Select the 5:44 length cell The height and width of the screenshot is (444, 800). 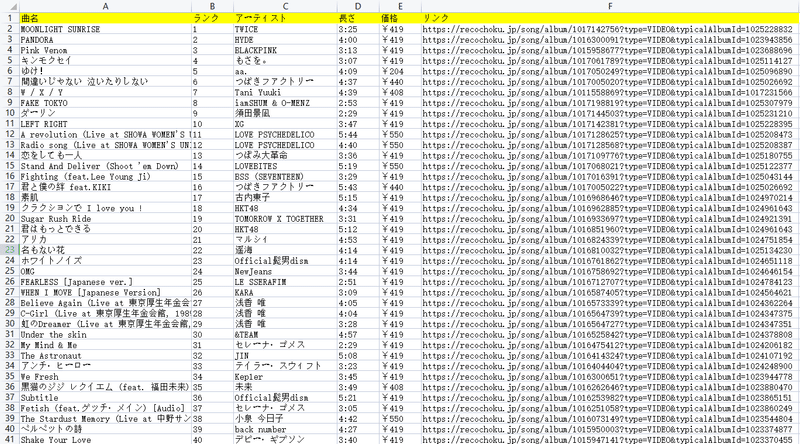tap(358, 134)
